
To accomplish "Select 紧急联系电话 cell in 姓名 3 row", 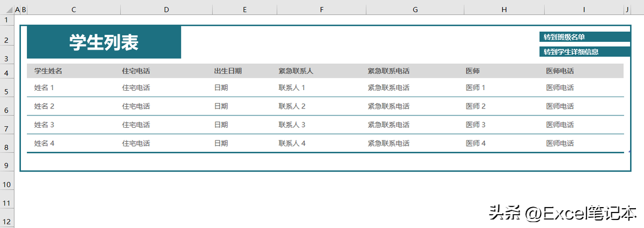I will point(415,125).
